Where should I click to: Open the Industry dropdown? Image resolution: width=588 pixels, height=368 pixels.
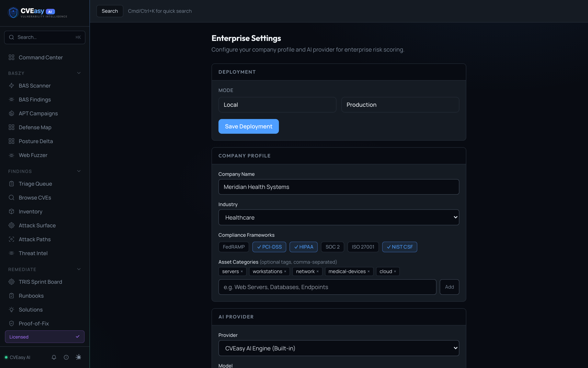[x=339, y=217]
